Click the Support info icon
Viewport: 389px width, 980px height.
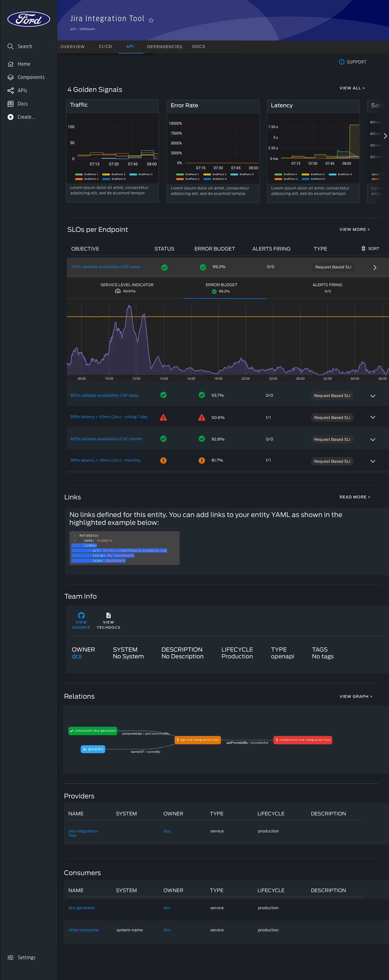point(341,62)
